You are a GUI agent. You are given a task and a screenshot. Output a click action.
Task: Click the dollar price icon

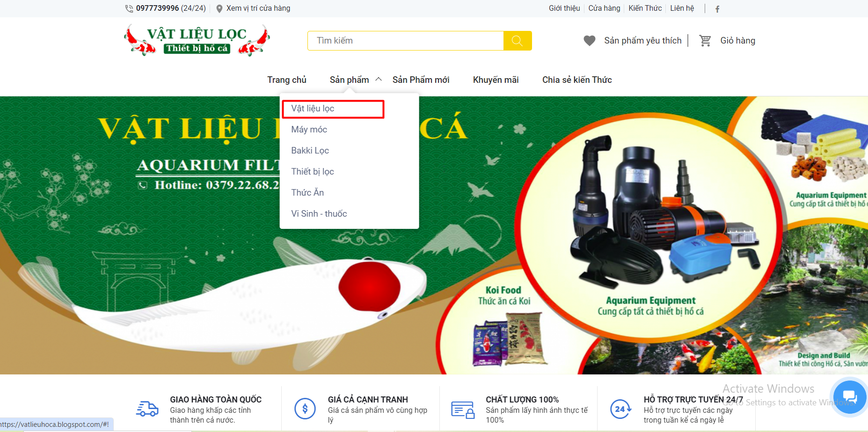pos(305,409)
